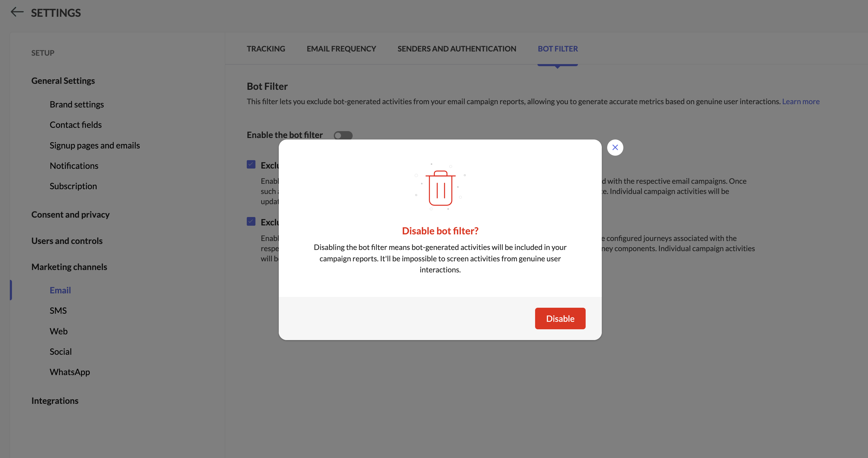Viewport: 868px width, 458px height.
Task: Uncheck the second Exclude checkbox
Action: point(251,222)
